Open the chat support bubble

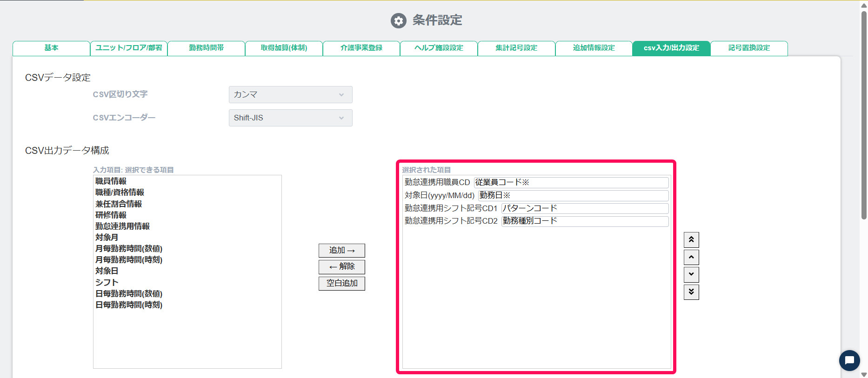tap(849, 360)
